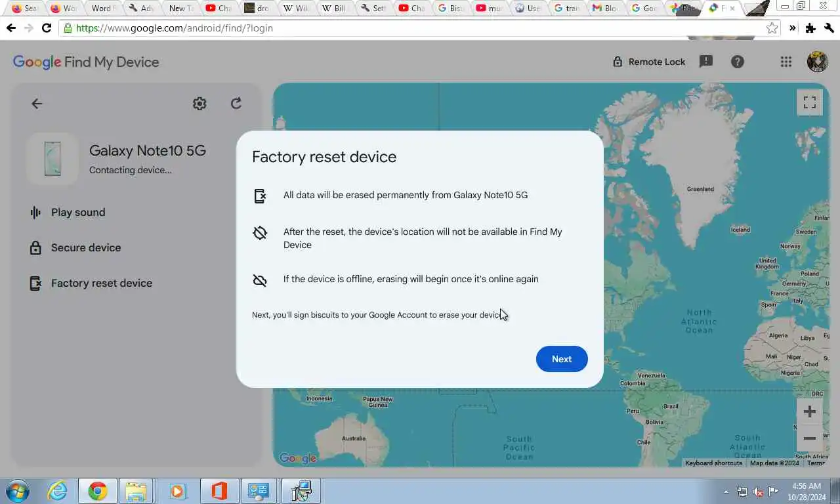Click the lock icon in Remote Lock
Screen dimensions: 840x504
(617, 62)
